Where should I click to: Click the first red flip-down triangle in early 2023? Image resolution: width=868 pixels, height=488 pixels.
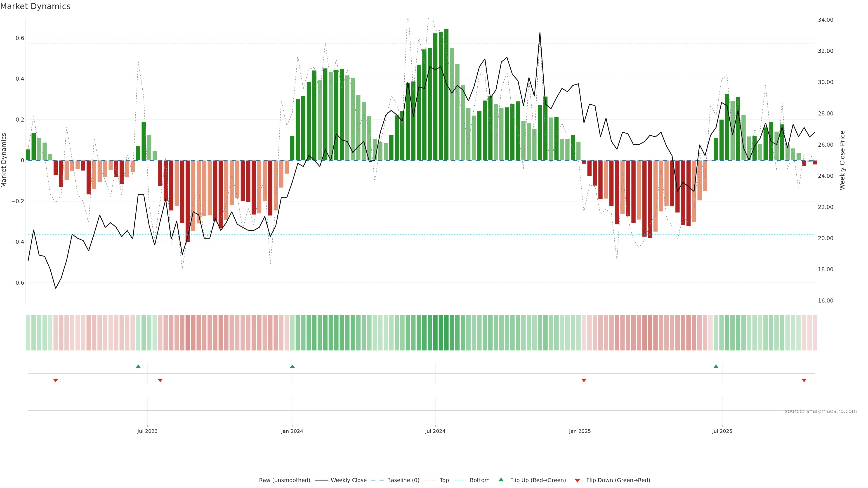click(x=56, y=380)
